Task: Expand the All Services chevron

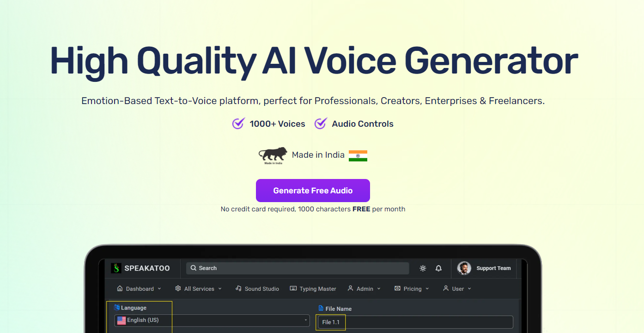Action: coord(220,289)
